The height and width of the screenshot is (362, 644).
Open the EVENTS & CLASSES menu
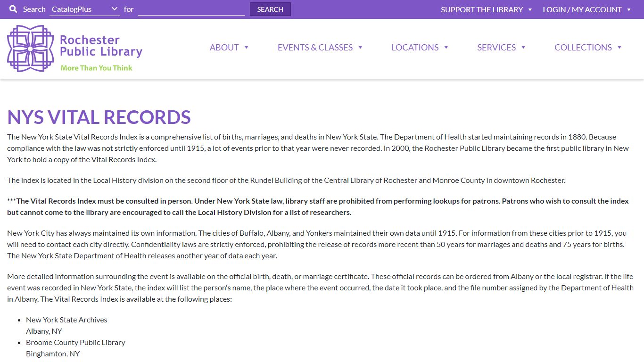[315, 47]
